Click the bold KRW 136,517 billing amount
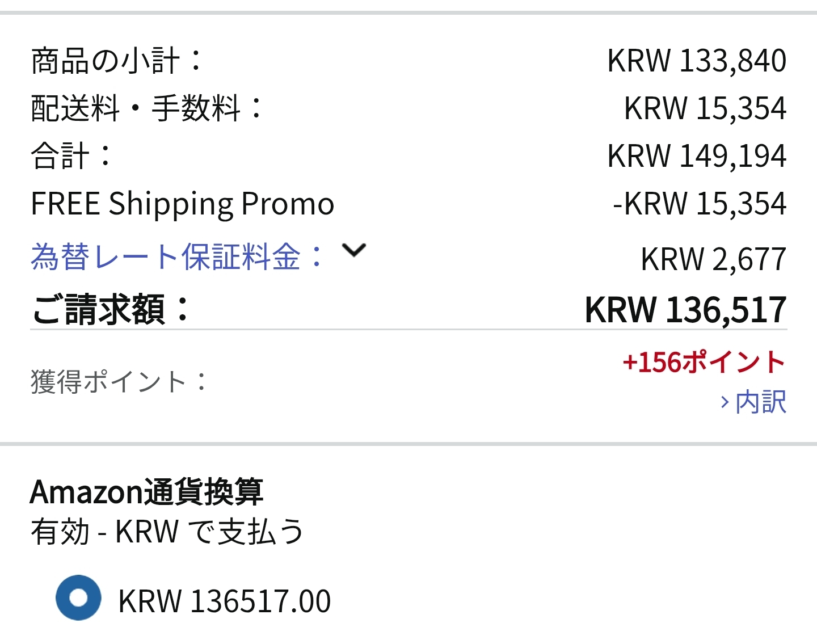The image size is (817, 644). coord(685,310)
